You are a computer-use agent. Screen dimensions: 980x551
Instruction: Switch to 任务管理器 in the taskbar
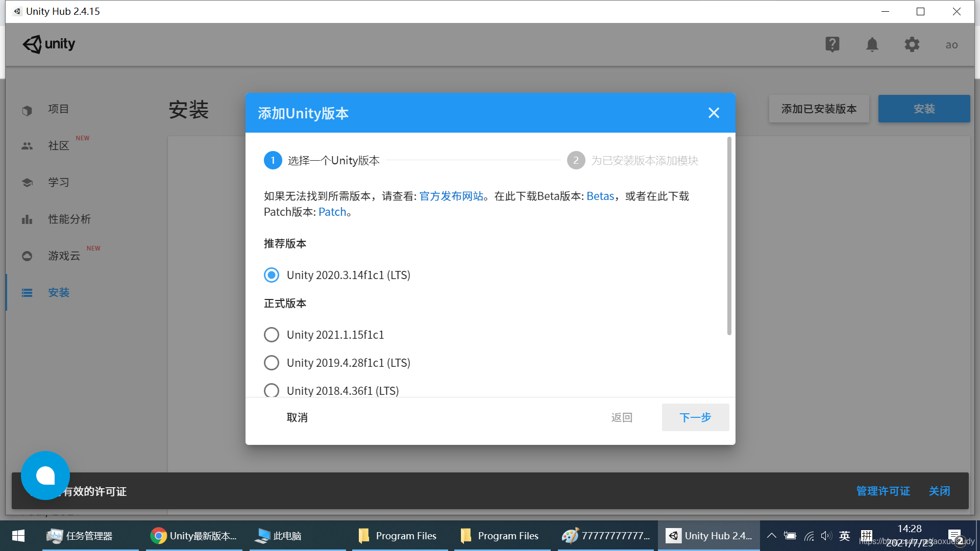click(90, 536)
